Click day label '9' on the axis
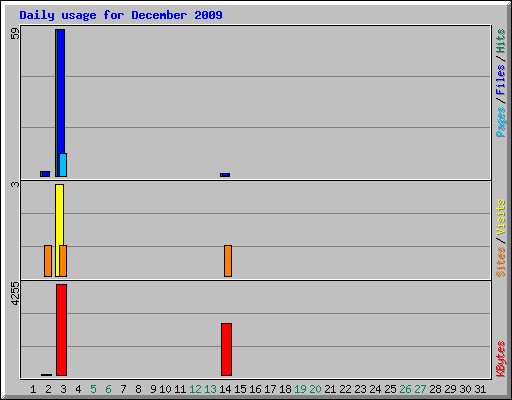Viewport: 512px width, 400px height. click(153, 389)
